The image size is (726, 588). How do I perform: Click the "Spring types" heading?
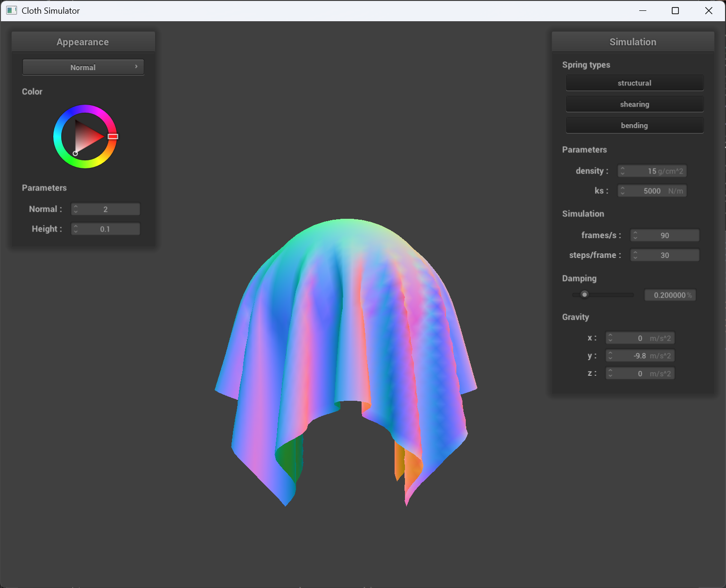coord(586,65)
